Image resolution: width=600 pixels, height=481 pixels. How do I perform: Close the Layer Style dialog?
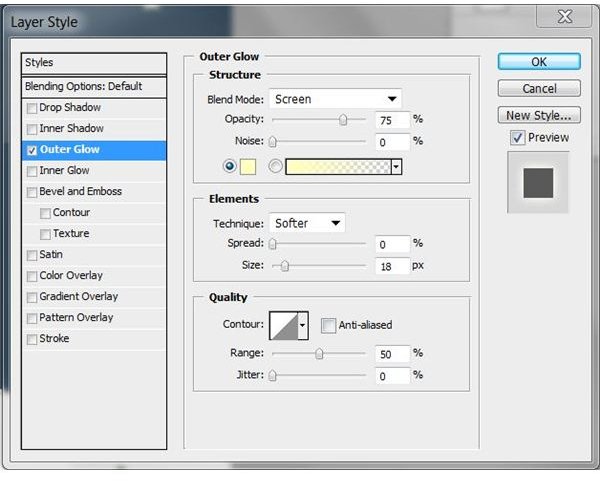point(564,16)
